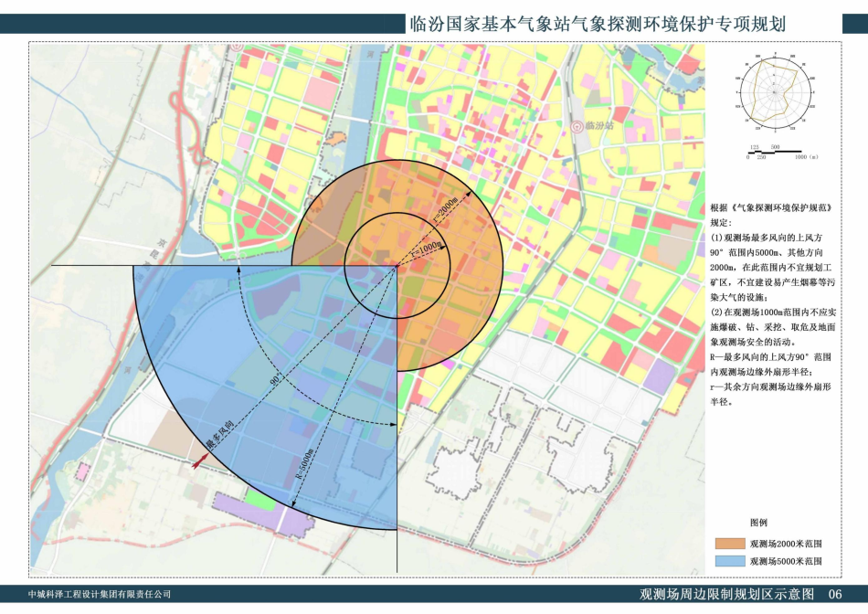868x614 pixels.
Task: Click the page number 06
Action: pos(834,595)
